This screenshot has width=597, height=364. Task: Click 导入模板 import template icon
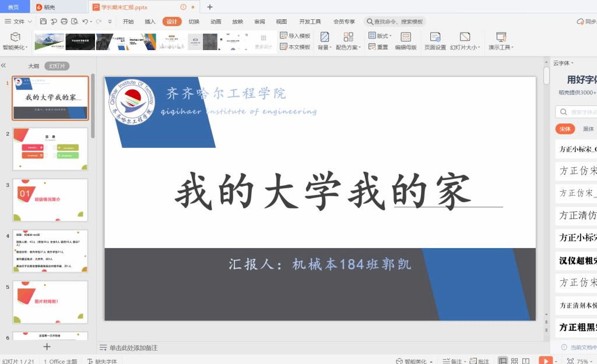pyautogui.click(x=295, y=36)
